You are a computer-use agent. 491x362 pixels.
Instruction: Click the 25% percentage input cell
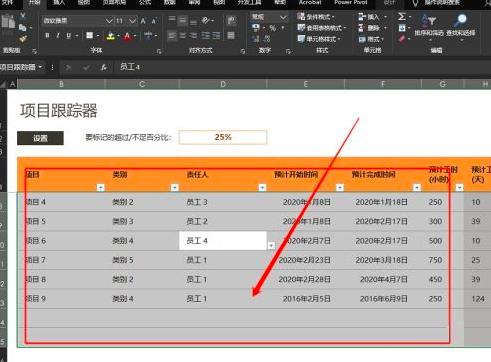223,137
